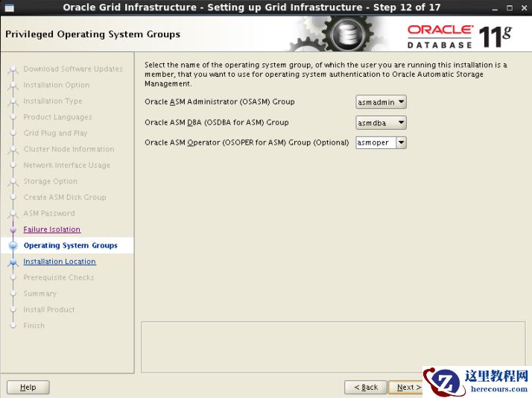
Task: Click the Grid Plug and Play step
Action: pos(55,133)
